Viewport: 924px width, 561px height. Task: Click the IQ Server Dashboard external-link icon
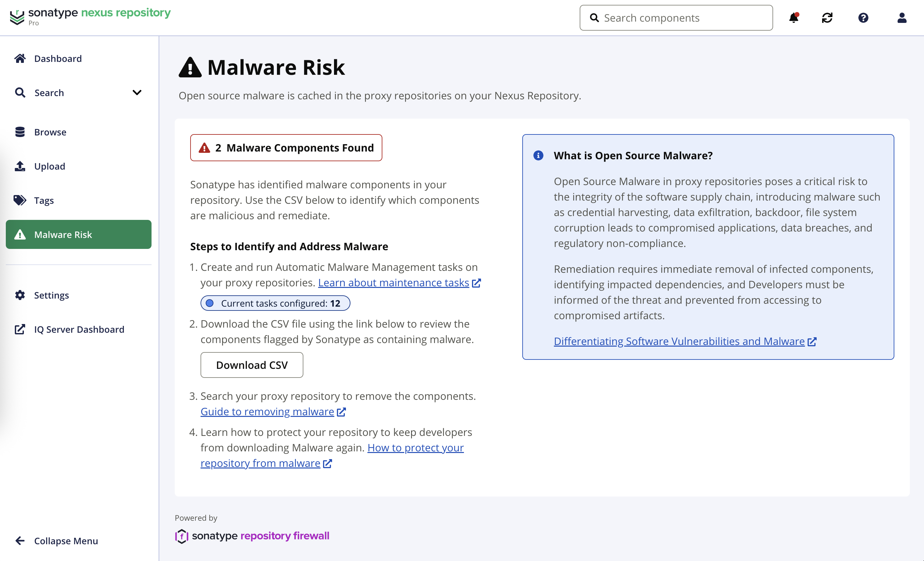(x=20, y=329)
